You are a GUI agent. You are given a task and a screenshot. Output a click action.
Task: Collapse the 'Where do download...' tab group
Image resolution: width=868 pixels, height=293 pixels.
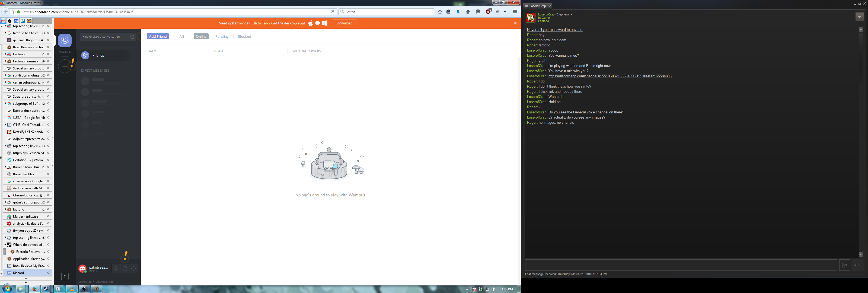pos(5,244)
